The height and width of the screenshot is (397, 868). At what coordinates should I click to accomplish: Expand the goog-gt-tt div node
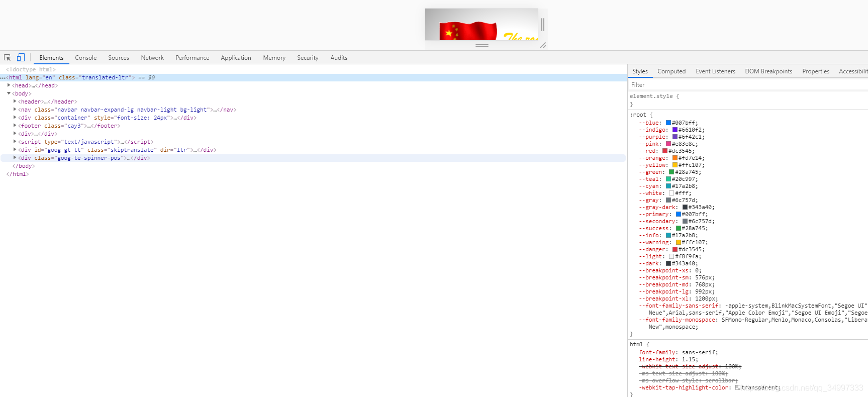[x=15, y=150]
